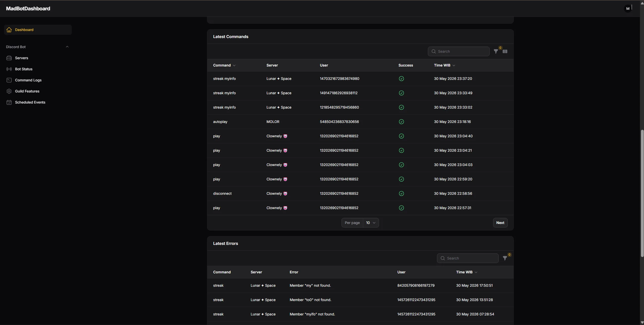Click success check icon for 23:33:49 row
The image size is (644, 325).
[x=401, y=93]
